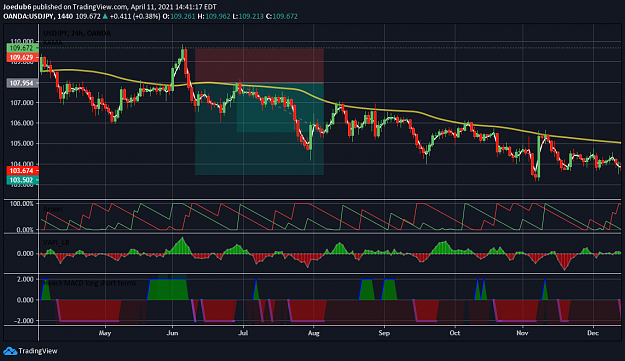
Task: Click the close value C:109.672
Action: click(282, 16)
